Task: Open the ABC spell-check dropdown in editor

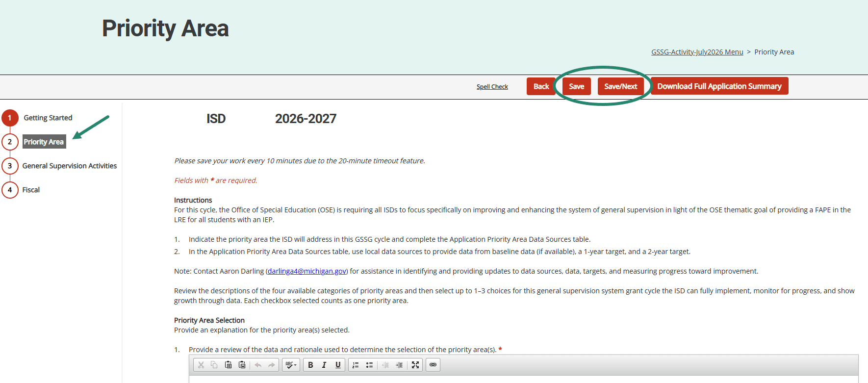Action: 291,365
